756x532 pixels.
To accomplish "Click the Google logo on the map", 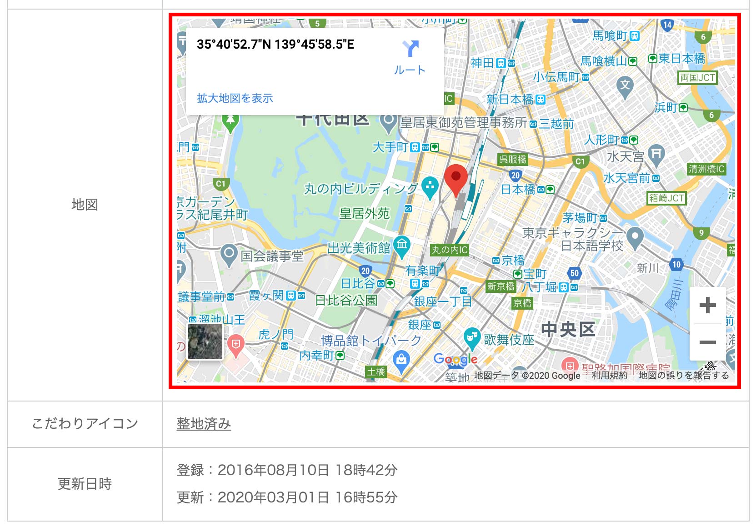I will coord(456,359).
